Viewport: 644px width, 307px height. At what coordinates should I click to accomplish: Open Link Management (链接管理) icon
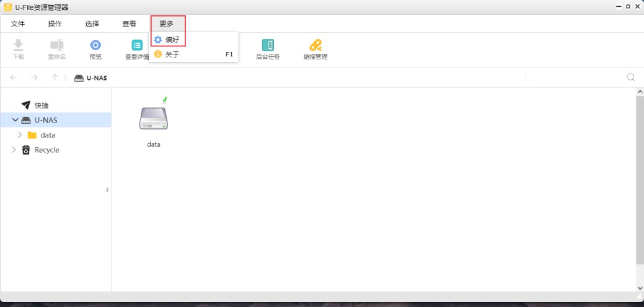[315, 45]
